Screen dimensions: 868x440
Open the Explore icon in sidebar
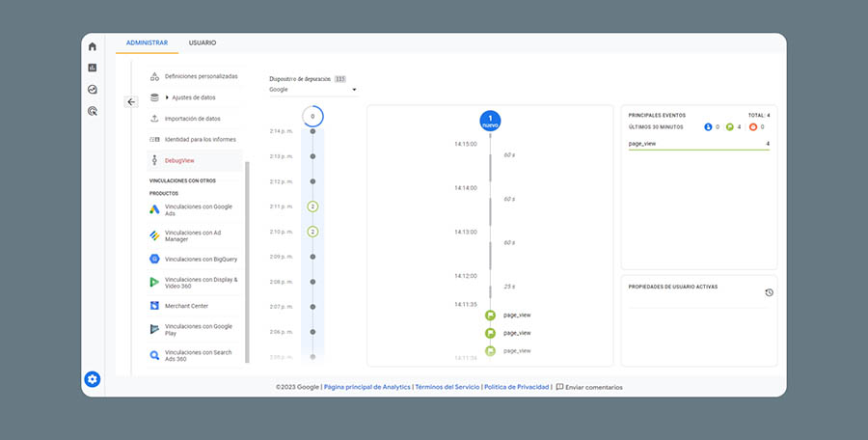[93, 89]
